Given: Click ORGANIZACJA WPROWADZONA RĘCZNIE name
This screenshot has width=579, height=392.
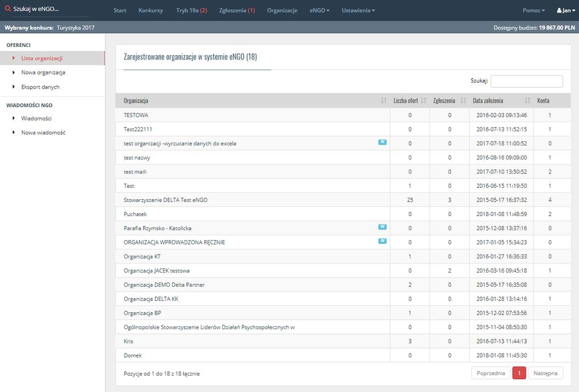Looking at the screenshot, I should (174, 242).
